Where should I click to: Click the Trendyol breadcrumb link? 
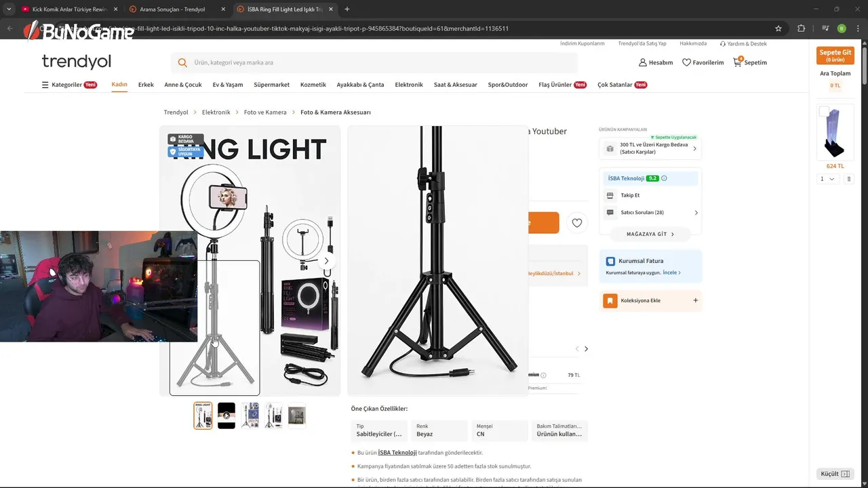coord(176,113)
